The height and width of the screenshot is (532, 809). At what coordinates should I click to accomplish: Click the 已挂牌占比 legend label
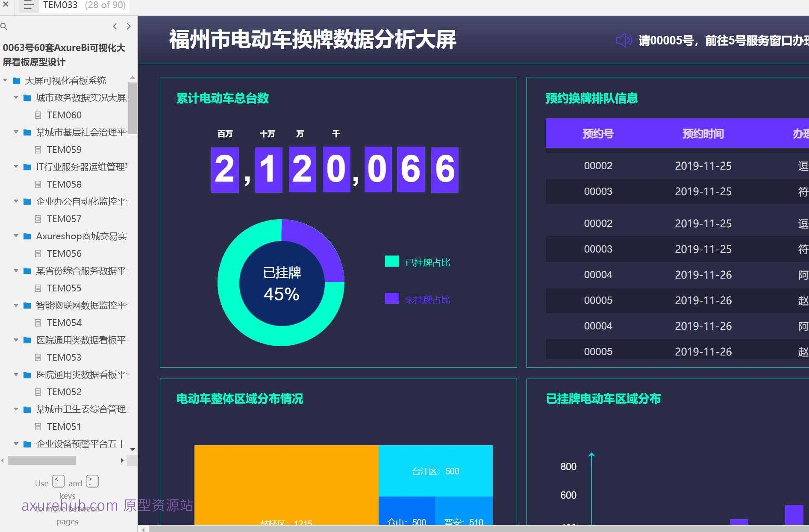(428, 262)
